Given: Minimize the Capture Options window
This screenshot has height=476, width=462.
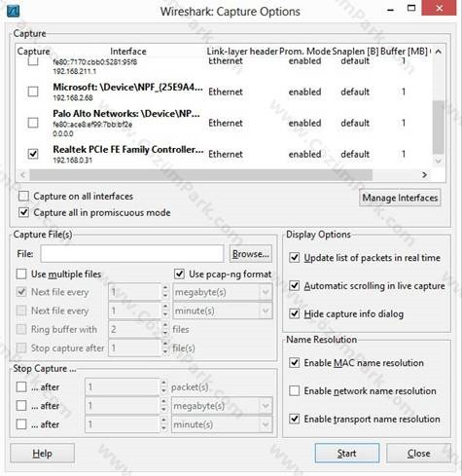Looking at the screenshot, I should click(390, 10).
